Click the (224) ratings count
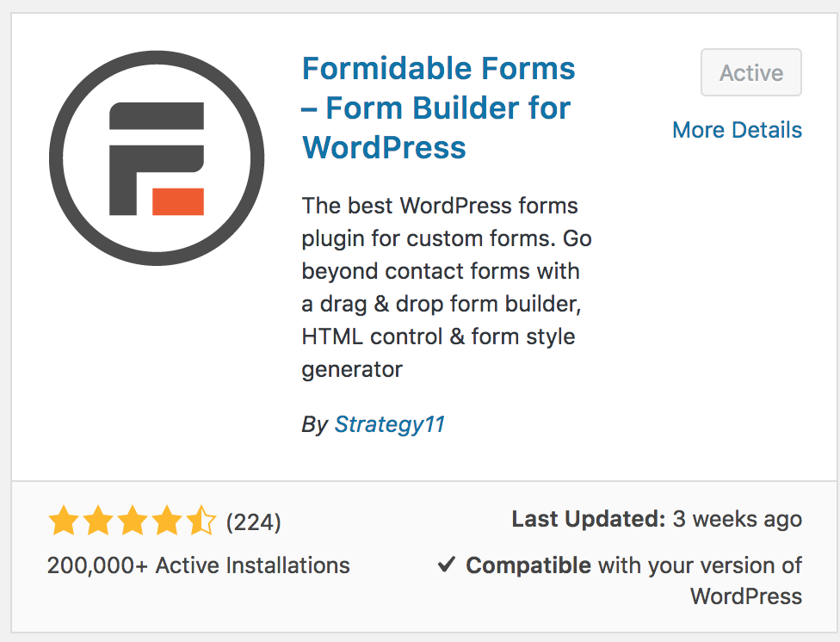Screen dimensions: 840x642 (255, 519)
